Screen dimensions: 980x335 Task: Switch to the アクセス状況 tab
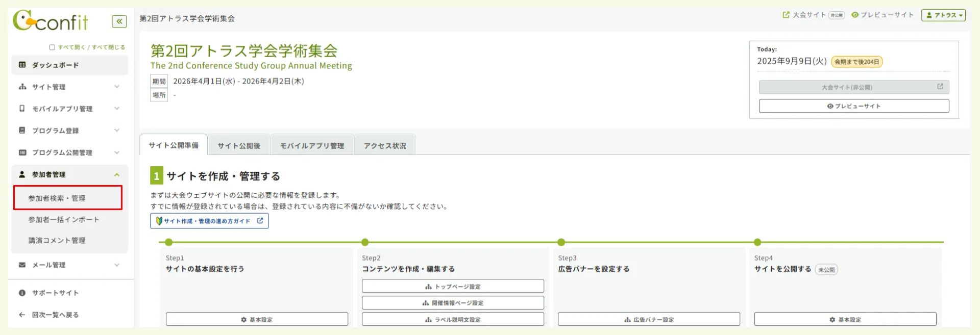[x=385, y=145]
